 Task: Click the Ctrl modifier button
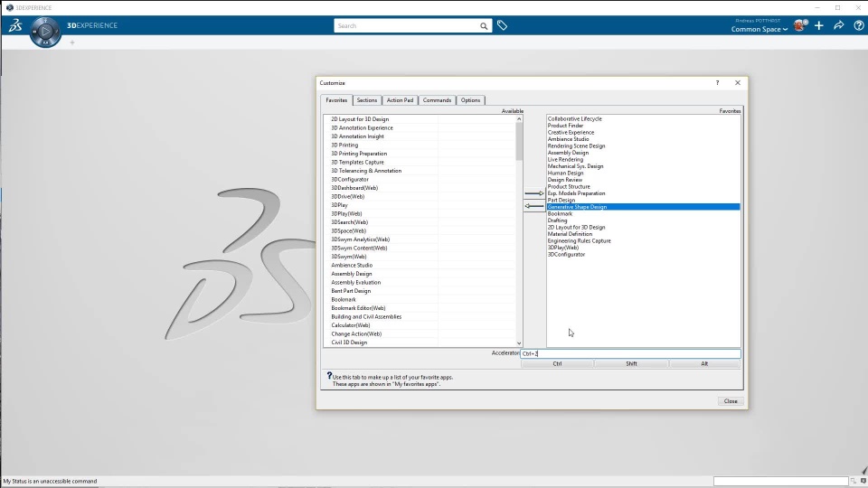[x=557, y=363]
